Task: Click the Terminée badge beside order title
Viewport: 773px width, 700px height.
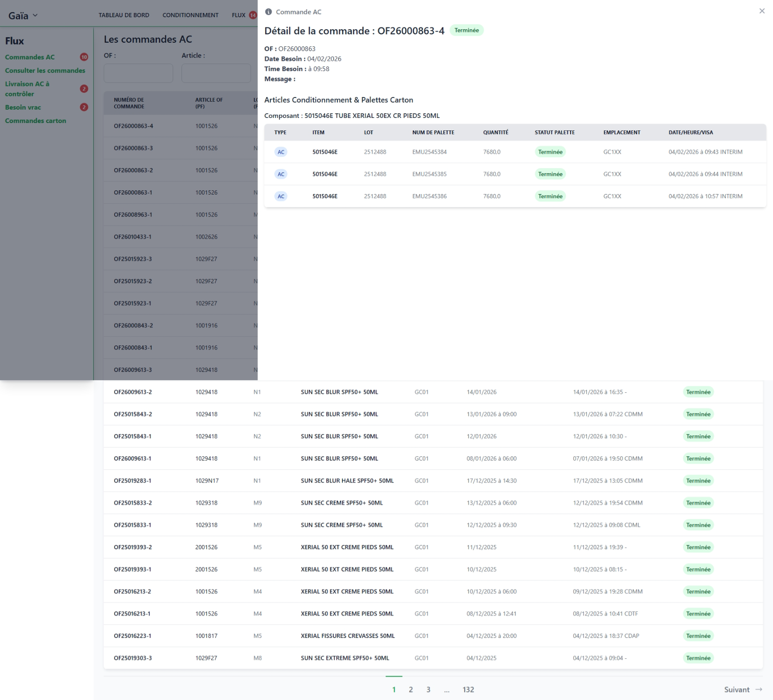Action: click(467, 30)
